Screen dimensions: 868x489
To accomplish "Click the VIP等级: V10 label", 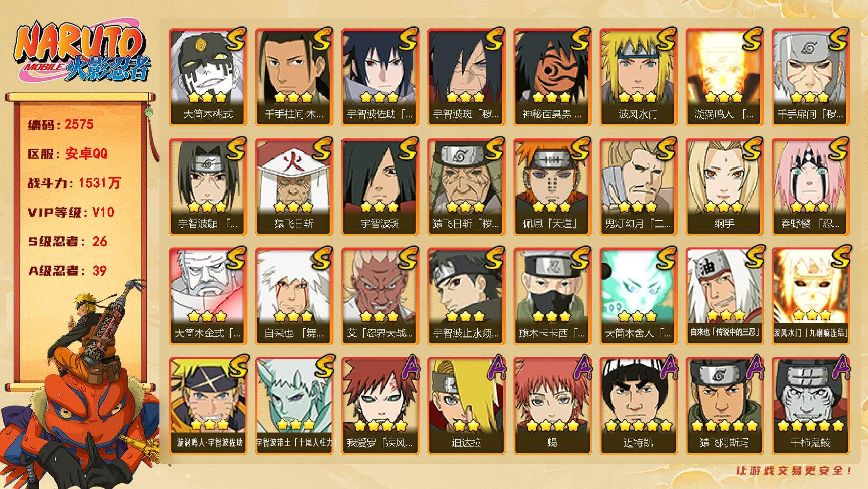I will (x=71, y=212).
